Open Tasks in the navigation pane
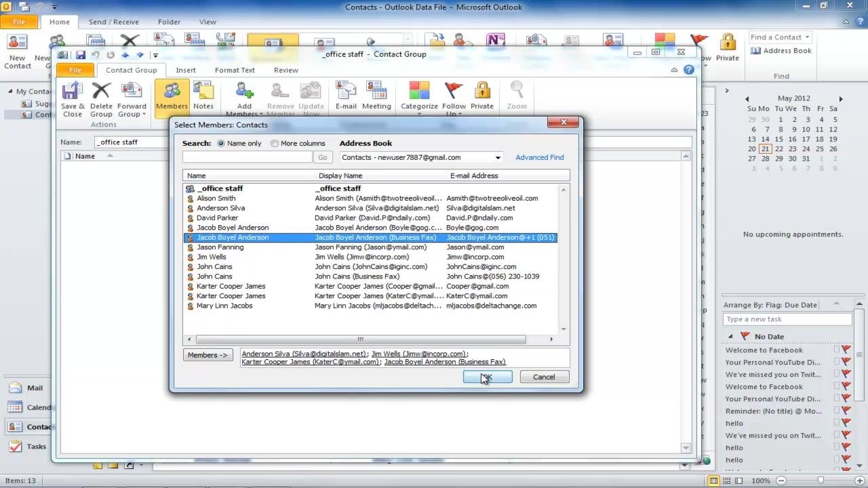The height and width of the screenshot is (488, 868). click(27, 446)
